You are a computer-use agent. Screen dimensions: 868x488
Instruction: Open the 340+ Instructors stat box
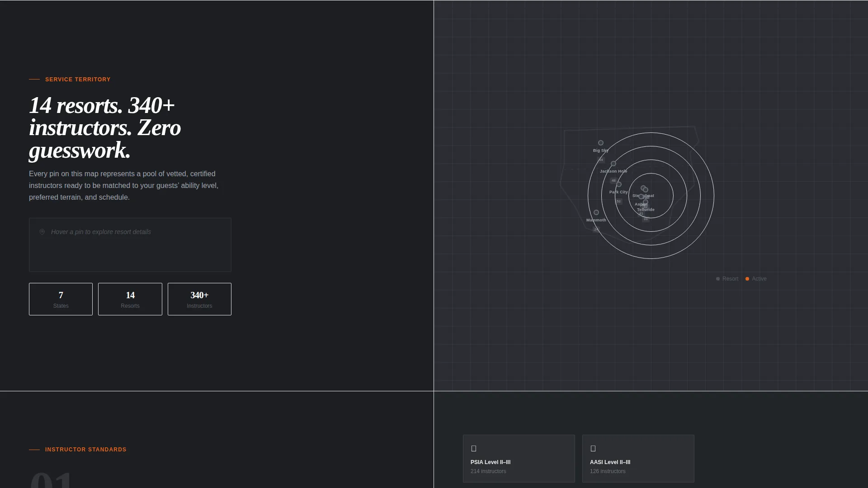coord(199,299)
